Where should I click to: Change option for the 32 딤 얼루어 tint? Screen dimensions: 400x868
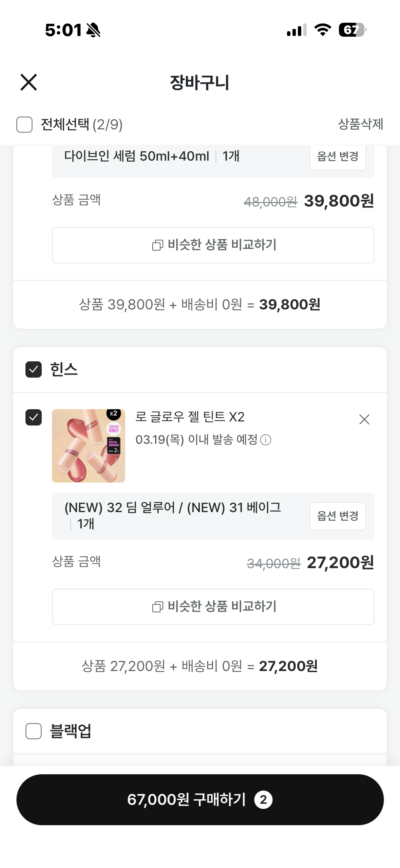[338, 516]
